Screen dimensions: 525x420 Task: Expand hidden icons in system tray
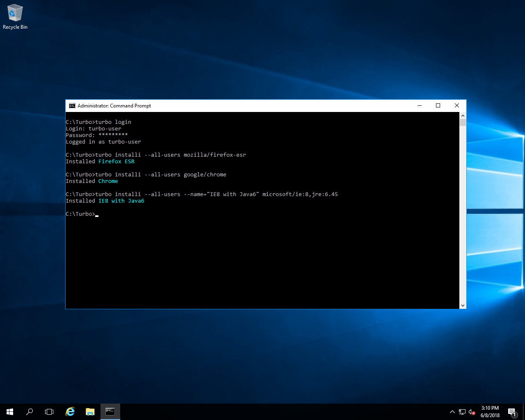452,411
